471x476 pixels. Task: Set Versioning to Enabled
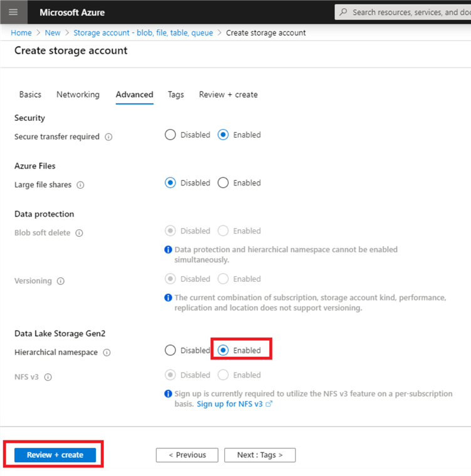click(x=223, y=279)
